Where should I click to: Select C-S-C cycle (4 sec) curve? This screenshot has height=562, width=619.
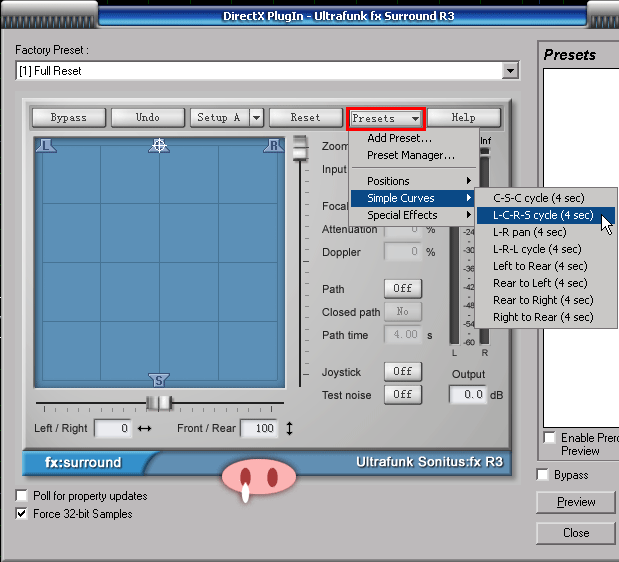point(546,198)
